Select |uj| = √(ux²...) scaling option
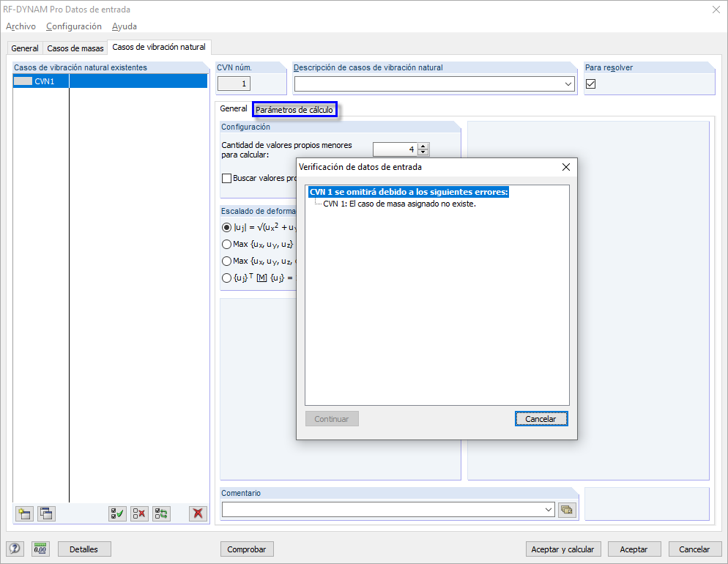728x564 pixels. click(226, 228)
